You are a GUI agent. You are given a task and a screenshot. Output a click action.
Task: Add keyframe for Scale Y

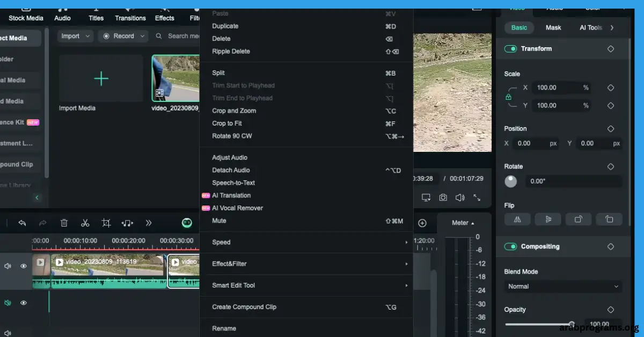click(611, 106)
